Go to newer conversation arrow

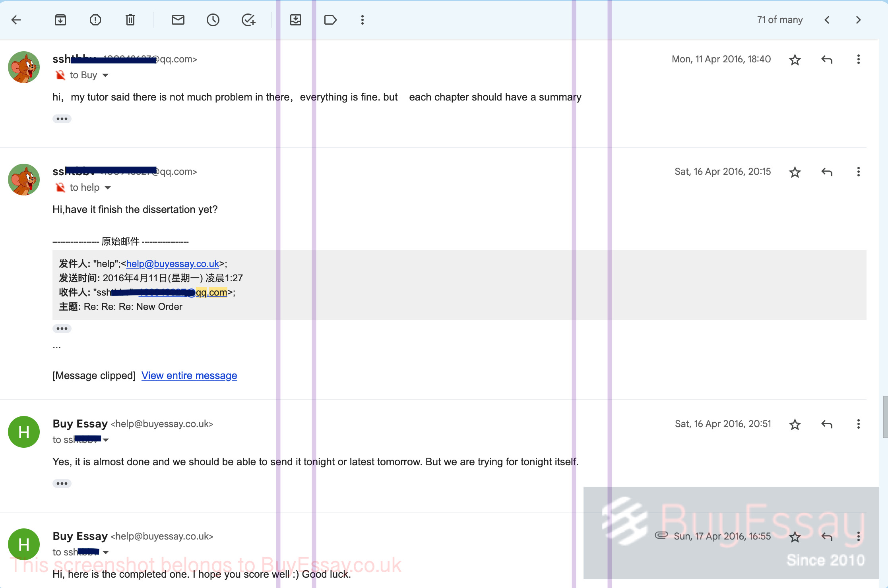pos(827,20)
